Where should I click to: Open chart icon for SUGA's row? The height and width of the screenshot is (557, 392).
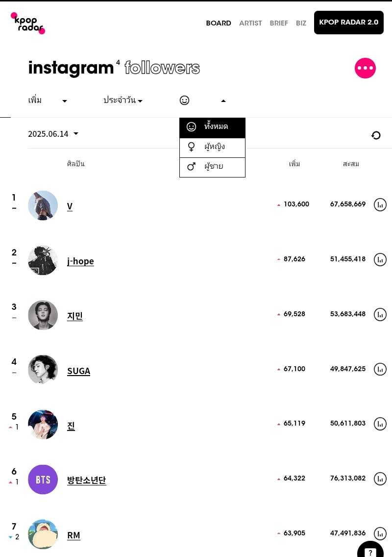[380, 369]
